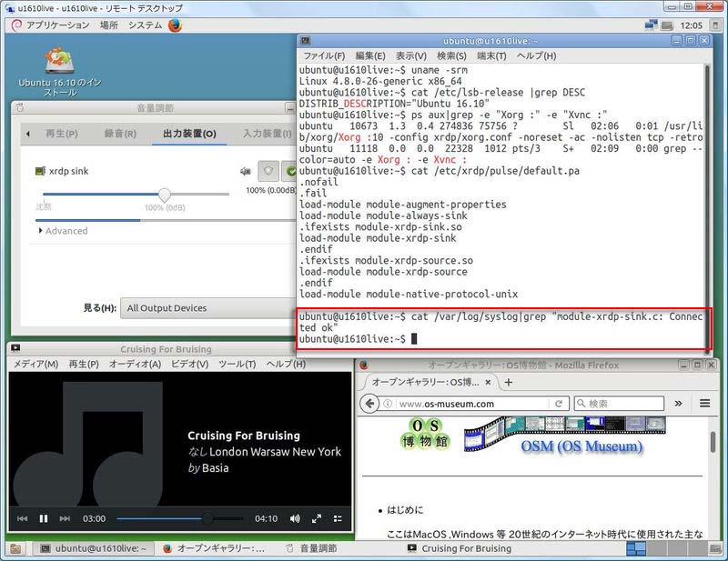Open the オーディオ(A) menu in the media player
The height and width of the screenshot is (561, 728).
(x=135, y=365)
